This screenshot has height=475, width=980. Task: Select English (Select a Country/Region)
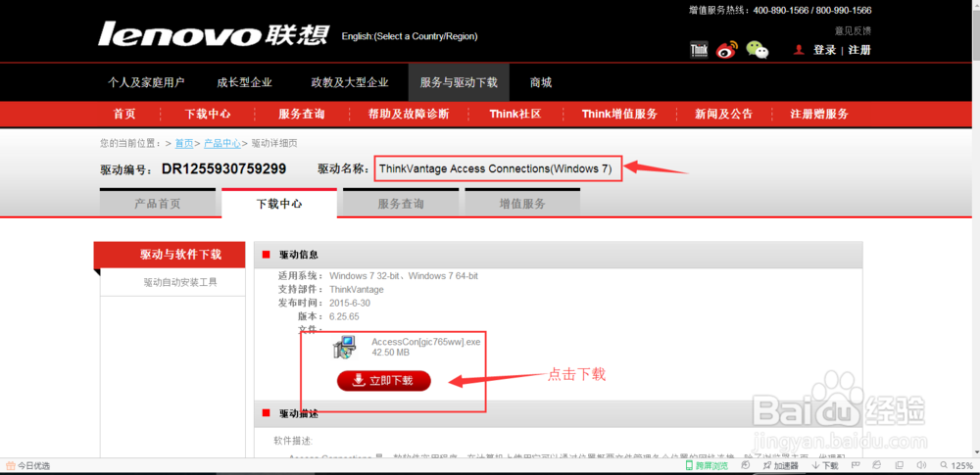pos(410,36)
